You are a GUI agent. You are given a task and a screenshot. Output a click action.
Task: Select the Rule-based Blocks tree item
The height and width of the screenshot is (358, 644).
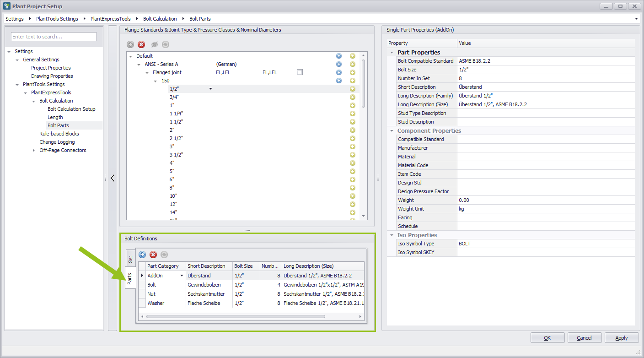[x=59, y=134]
